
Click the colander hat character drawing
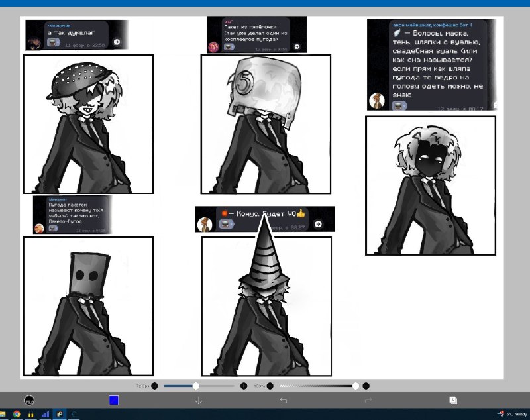pyautogui.click(x=88, y=124)
